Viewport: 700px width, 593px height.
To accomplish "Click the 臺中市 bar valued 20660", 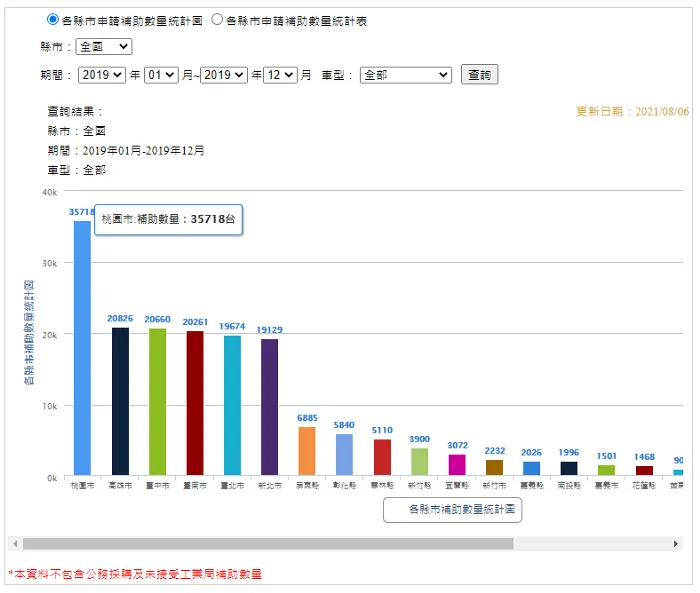I will pos(158,401).
